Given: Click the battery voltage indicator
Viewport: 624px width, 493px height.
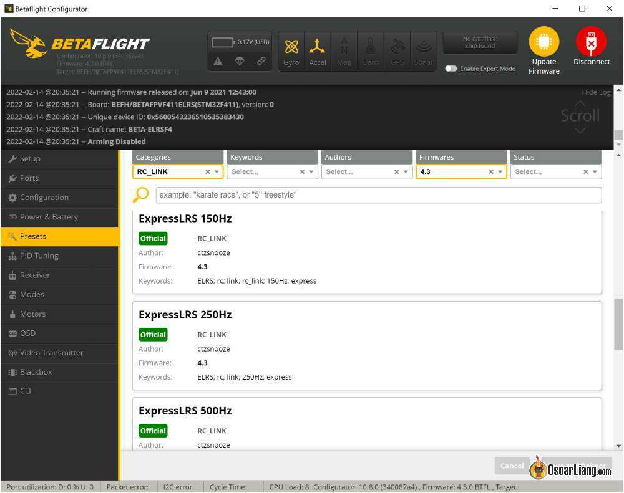Looking at the screenshot, I should [239, 42].
